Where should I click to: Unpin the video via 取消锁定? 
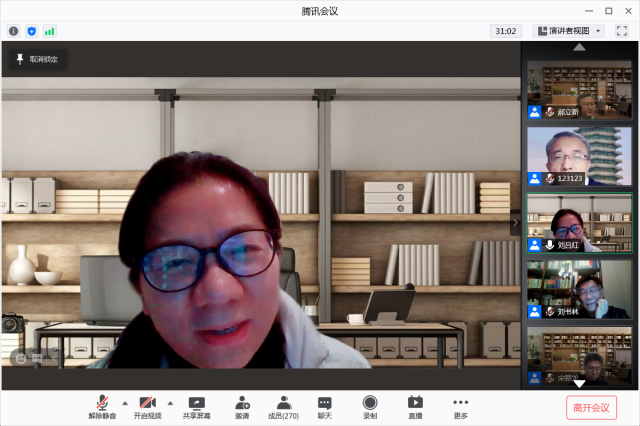36,59
